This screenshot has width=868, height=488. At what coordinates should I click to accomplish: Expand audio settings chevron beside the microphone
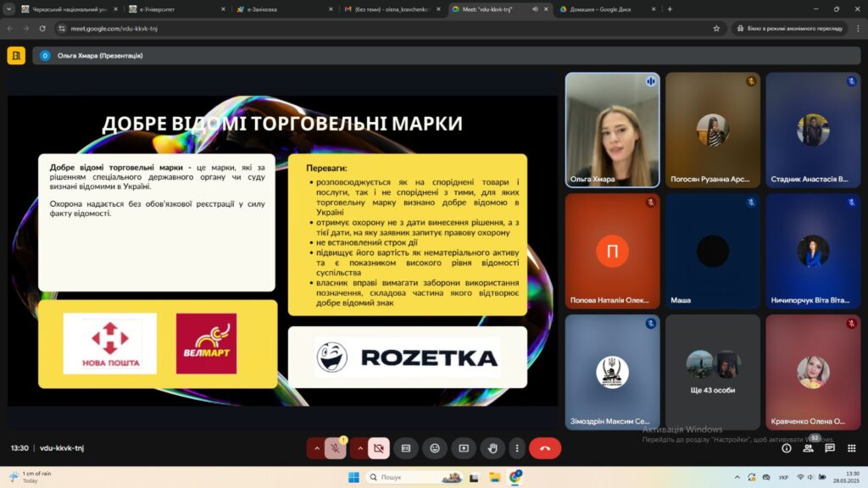click(317, 448)
